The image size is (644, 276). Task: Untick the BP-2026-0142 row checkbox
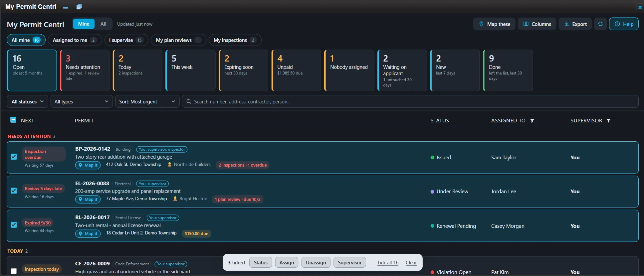14,157
